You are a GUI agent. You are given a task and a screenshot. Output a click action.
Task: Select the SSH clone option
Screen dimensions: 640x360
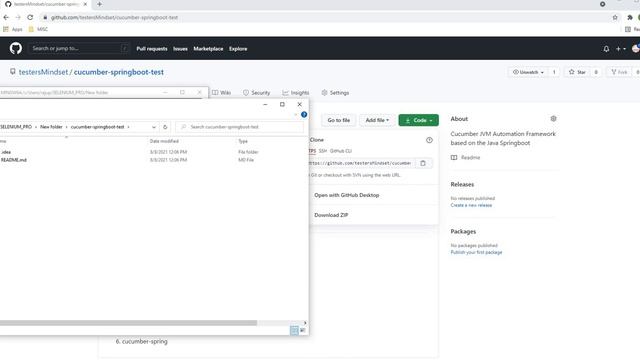point(323,151)
